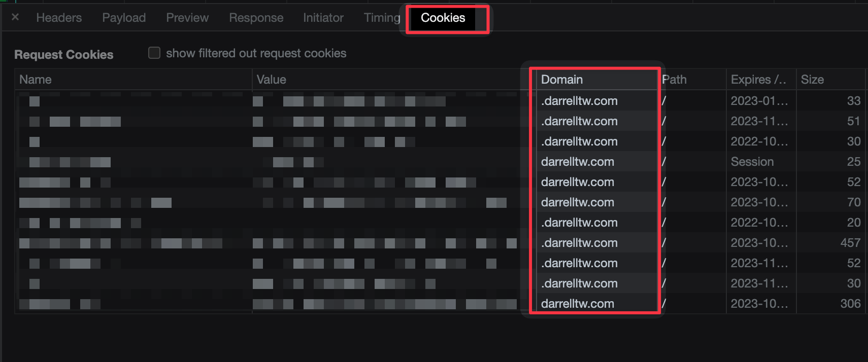The height and width of the screenshot is (362, 868).
Task: Sort cookies by the Size column
Action: click(x=830, y=80)
